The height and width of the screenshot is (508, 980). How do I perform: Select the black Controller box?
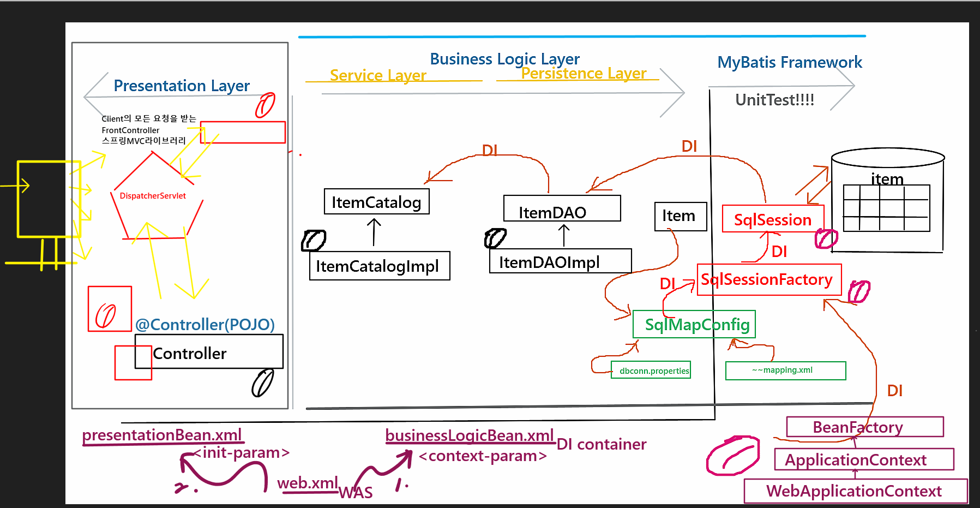pos(209,351)
